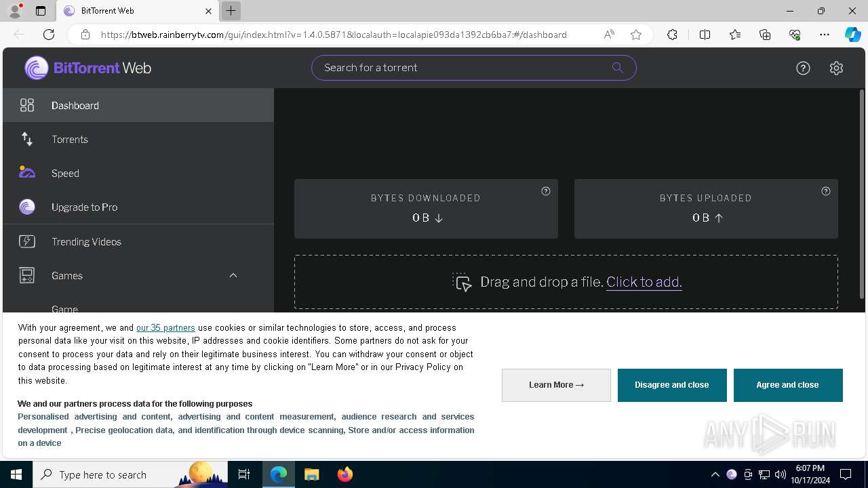Open the help question mark icon
The image size is (868, 488).
click(x=803, y=68)
